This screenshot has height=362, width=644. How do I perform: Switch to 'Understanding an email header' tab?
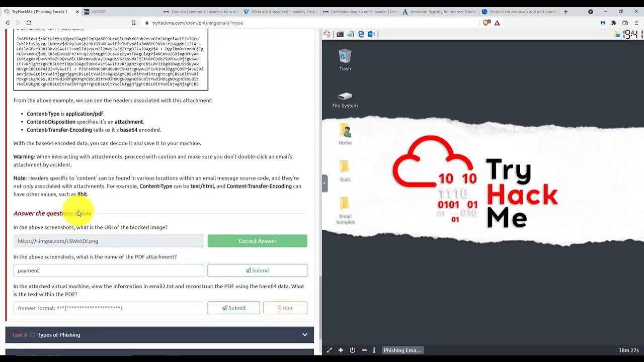359,12
